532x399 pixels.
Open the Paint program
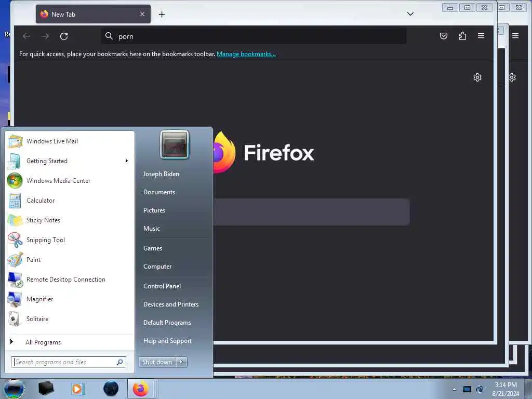point(70,260)
